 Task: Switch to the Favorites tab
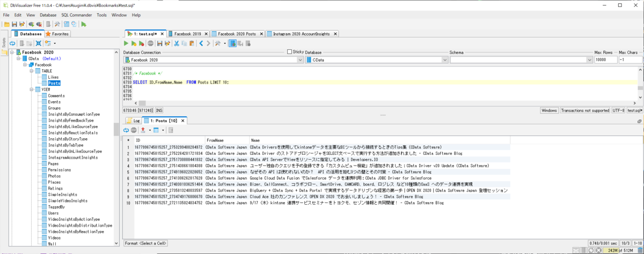pos(57,33)
